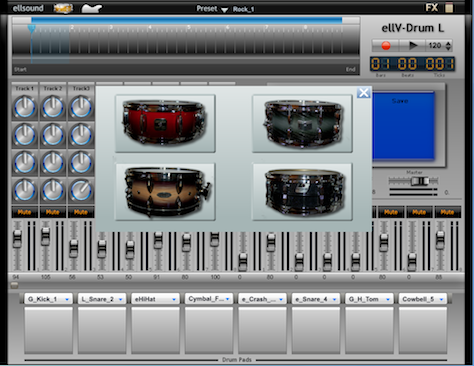The height and width of the screenshot is (366, 474).
Task: Select the gray-green swirl snare drum
Action: [302, 123]
